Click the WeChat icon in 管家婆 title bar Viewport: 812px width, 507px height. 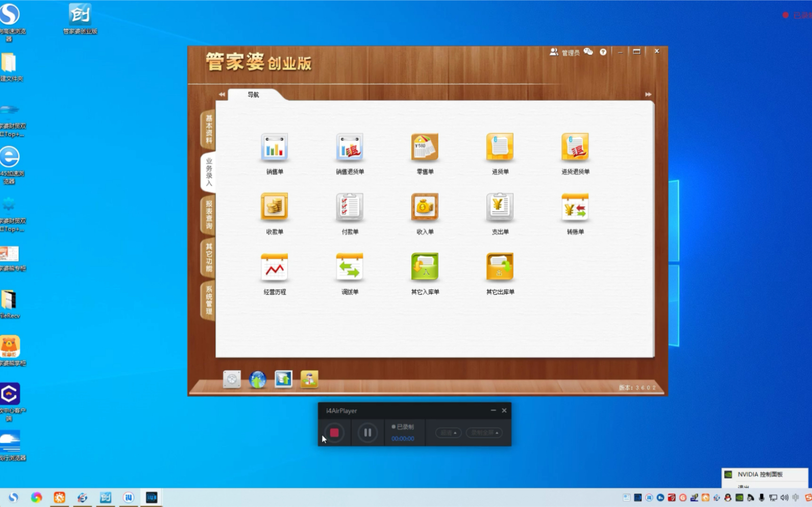pos(588,52)
